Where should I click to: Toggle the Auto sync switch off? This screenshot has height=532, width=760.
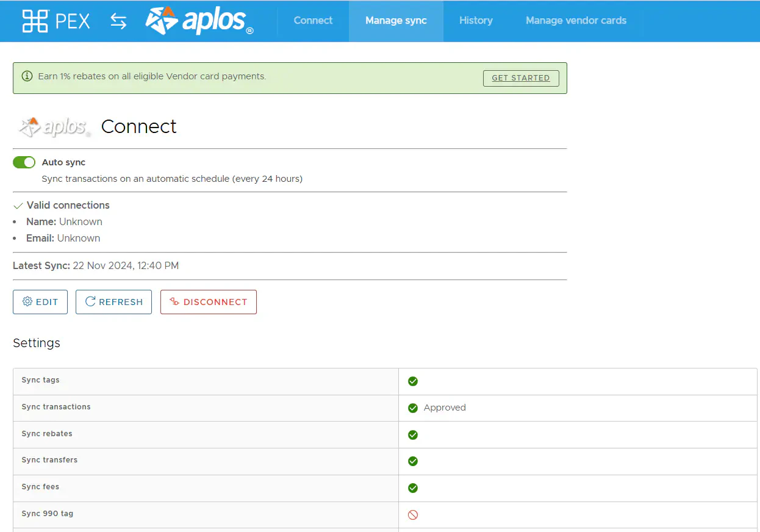point(24,162)
